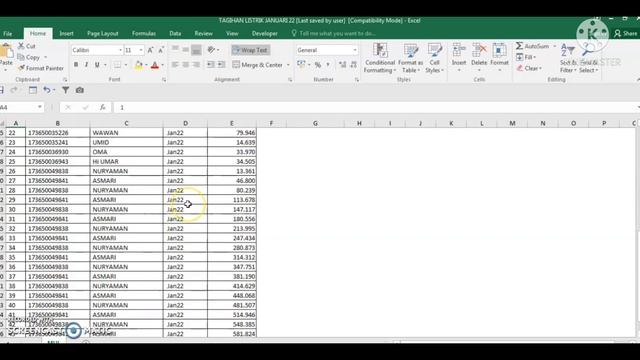Center text horizontally
This screenshot has width=640, height=360.
click(186, 64)
